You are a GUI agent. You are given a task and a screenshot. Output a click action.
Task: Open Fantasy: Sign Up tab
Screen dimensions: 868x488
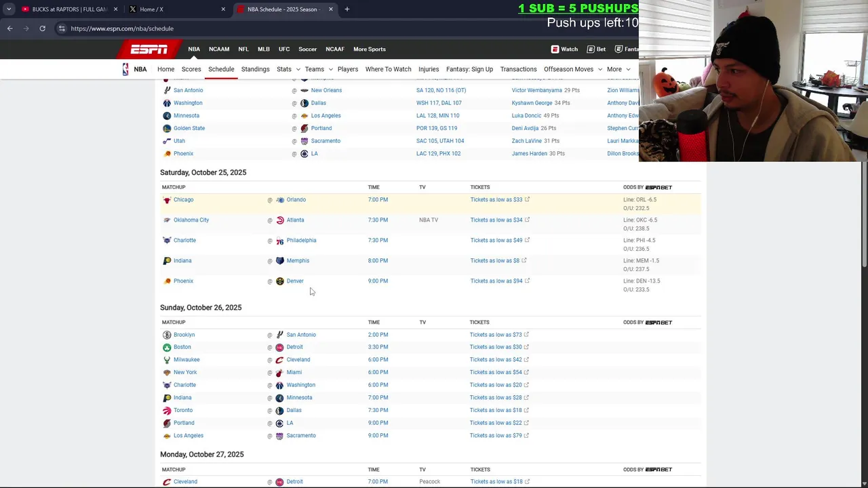click(x=469, y=69)
